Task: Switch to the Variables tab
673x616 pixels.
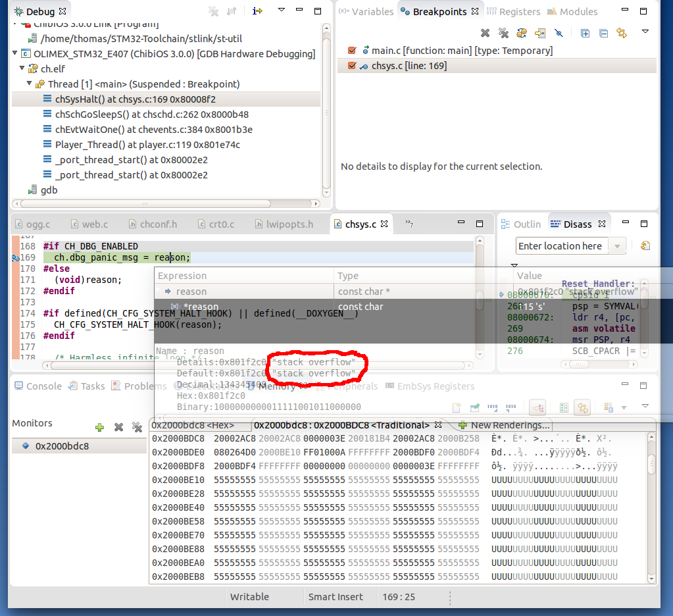Action: [x=366, y=12]
